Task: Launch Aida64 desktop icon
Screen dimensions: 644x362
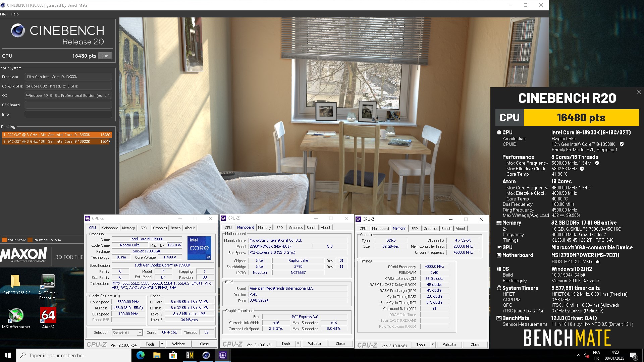Action: tap(48, 318)
